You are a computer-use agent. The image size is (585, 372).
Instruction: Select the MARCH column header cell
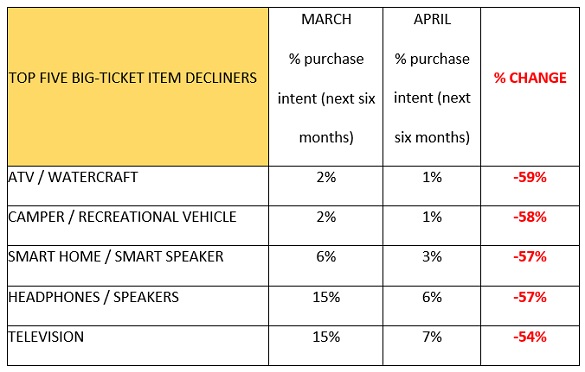point(326,87)
